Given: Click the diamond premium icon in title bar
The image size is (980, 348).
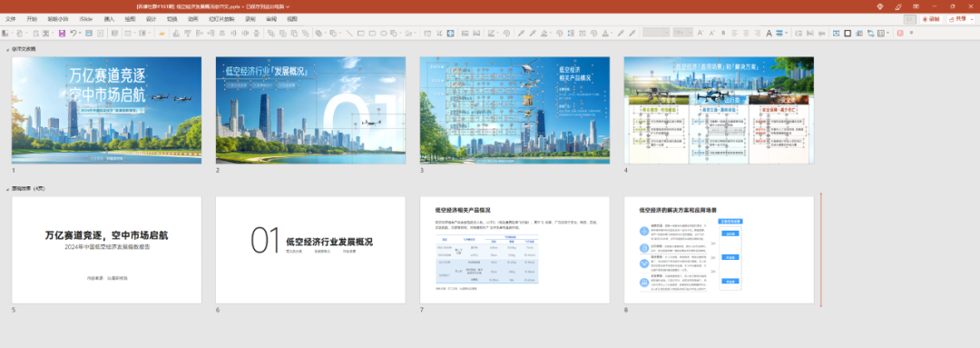Looking at the screenshot, I should [880, 6].
